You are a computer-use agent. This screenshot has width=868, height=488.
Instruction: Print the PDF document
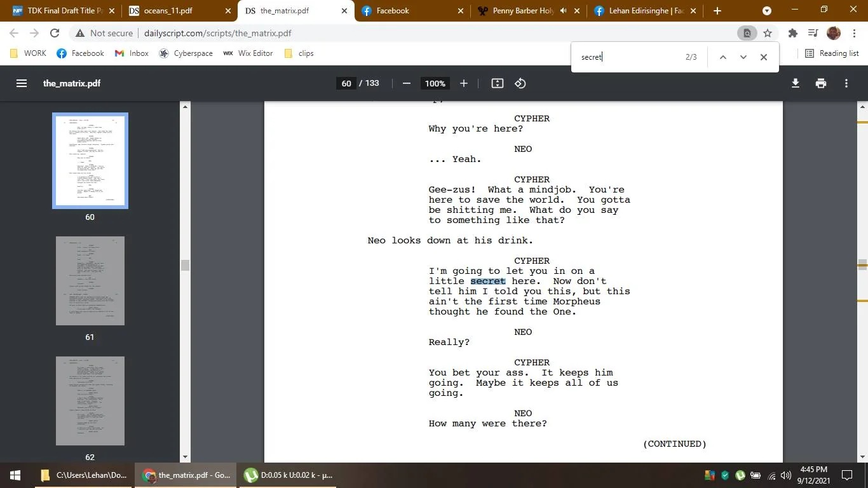pos(821,83)
